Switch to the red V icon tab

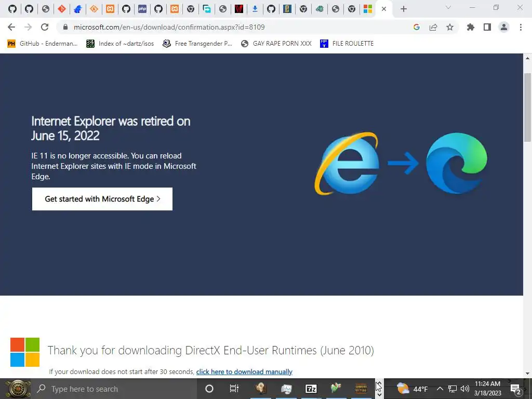click(239, 9)
